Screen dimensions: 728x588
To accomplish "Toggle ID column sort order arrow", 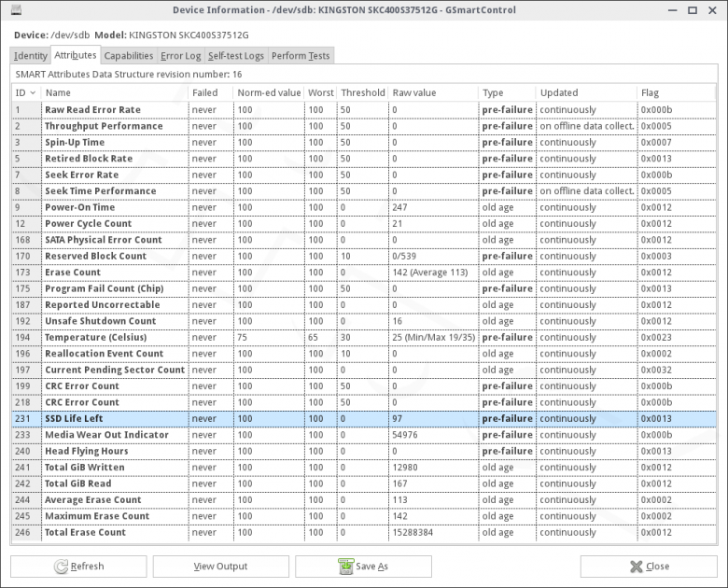I will pos(34,93).
